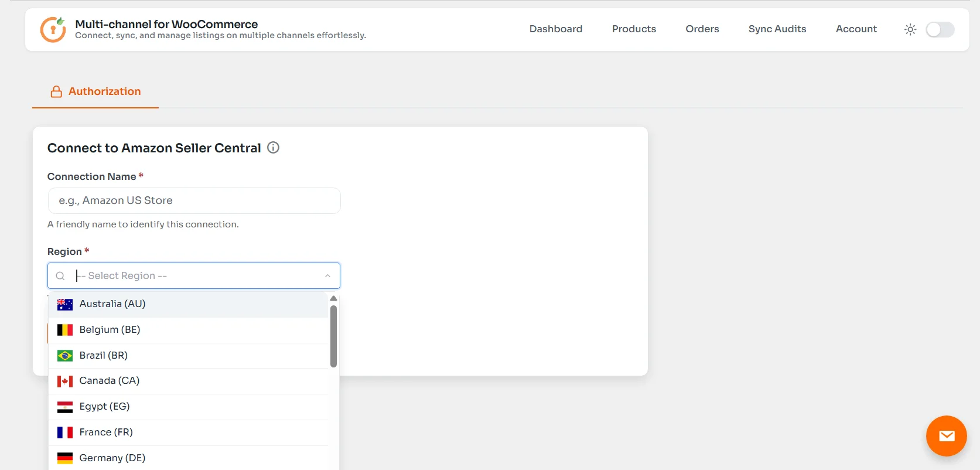
Task: Collapse the Region dropdown chevron
Action: pos(327,275)
